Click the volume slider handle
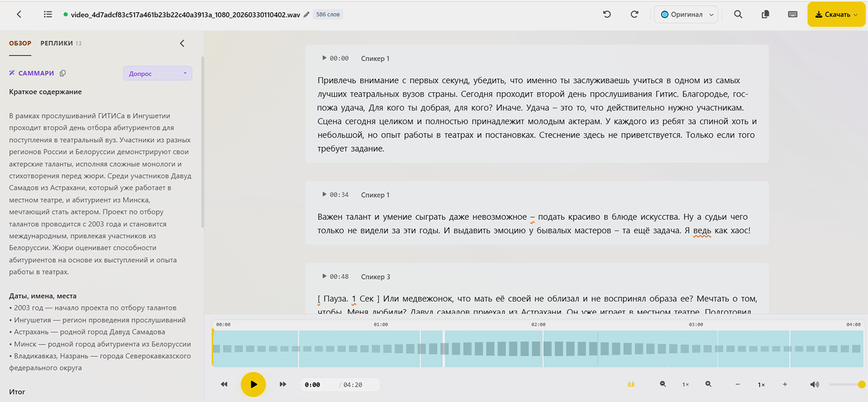The height and width of the screenshot is (402, 868). point(861,385)
